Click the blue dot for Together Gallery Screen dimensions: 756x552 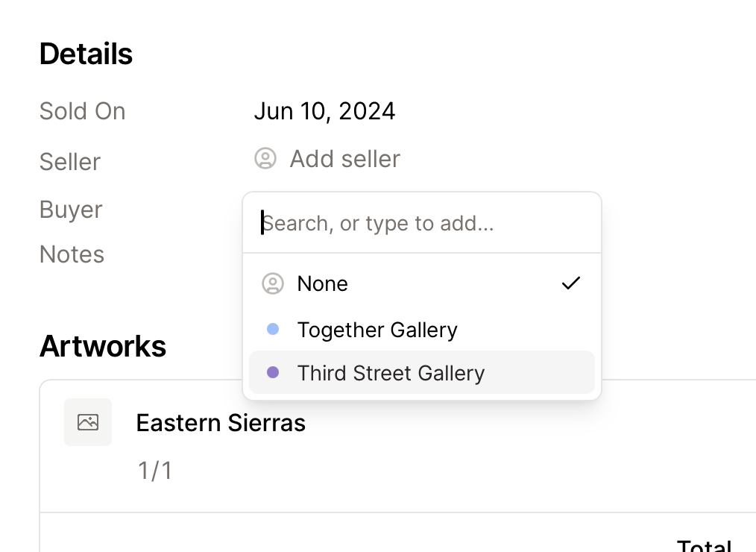pyautogui.click(x=273, y=329)
